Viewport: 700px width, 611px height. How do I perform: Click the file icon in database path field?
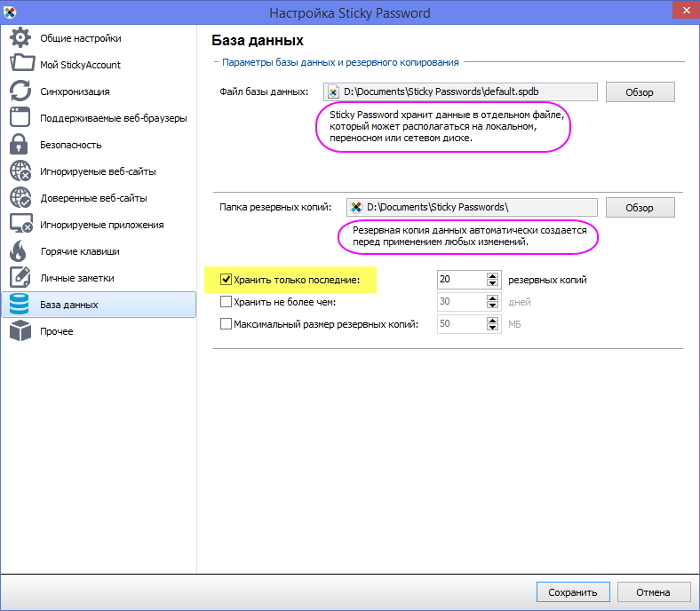333,92
